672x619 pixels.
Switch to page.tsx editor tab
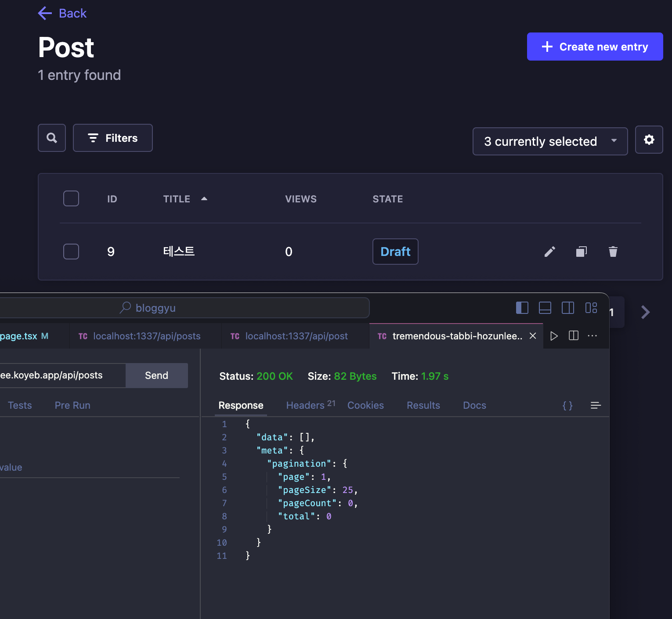click(34, 336)
